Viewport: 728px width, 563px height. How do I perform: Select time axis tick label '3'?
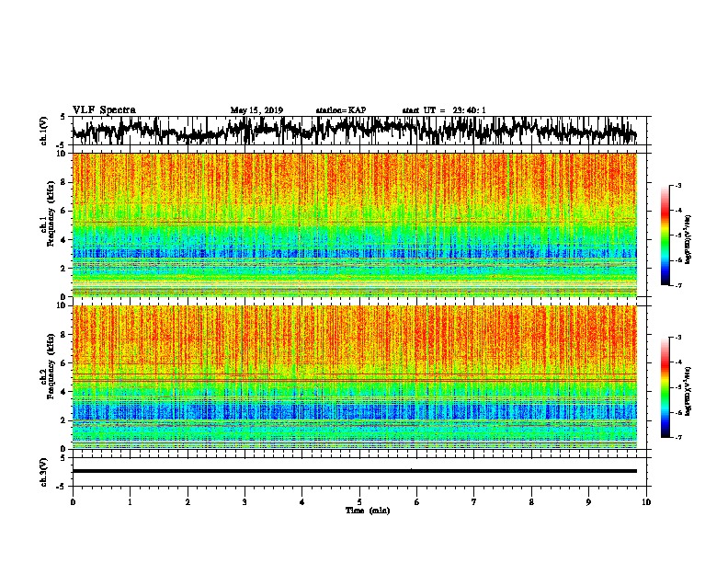pos(245,501)
